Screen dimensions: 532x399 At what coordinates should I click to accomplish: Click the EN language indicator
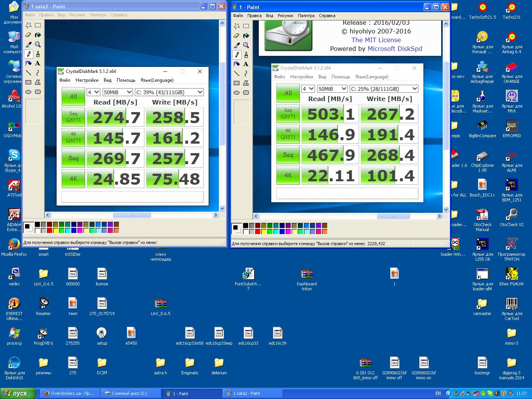[x=438, y=394]
